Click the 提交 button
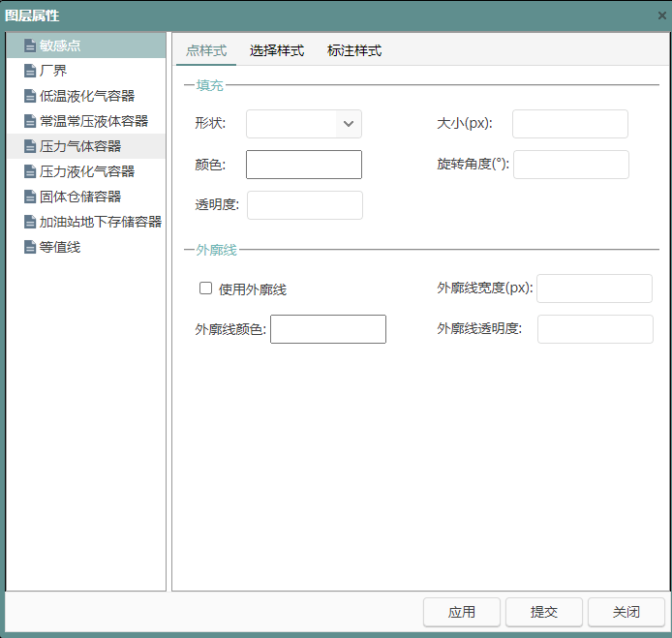 pyautogui.click(x=544, y=612)
